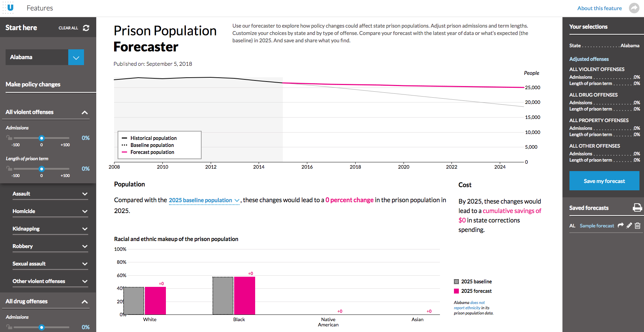Toggle the lock on drug offenses Admissions slider
The width and height of the screenshot is (644, 332).
point(9,327)
